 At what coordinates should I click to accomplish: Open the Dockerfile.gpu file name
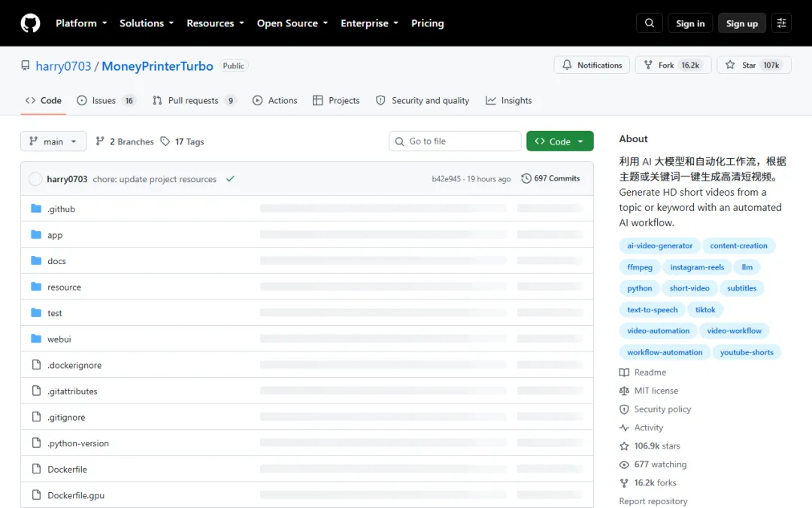(x=76, y=495)
